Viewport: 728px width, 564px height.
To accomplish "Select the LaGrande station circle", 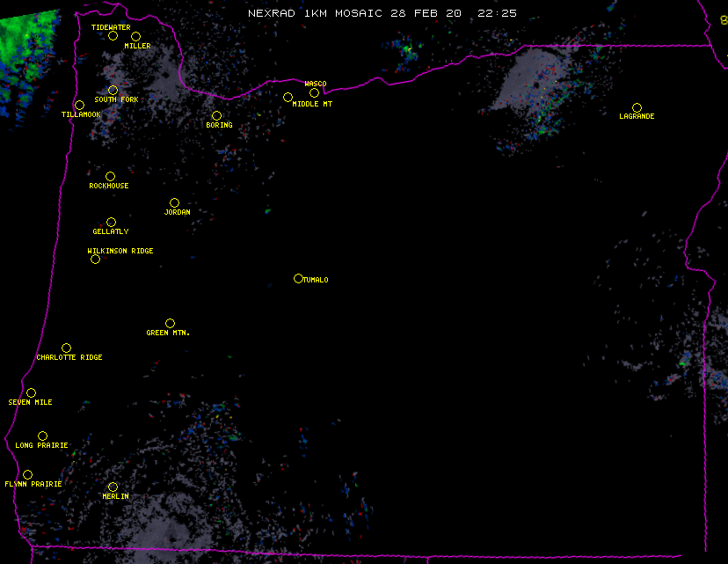I will [637, 108].
